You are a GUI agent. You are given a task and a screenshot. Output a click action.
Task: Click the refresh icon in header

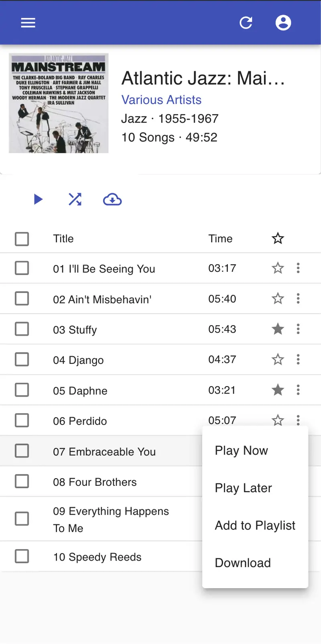coord(246,23)
